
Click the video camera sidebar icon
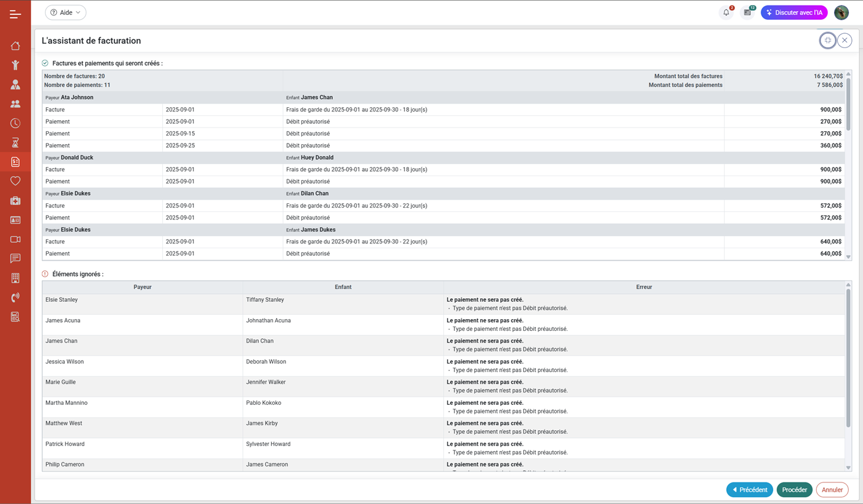pos(15,239)
